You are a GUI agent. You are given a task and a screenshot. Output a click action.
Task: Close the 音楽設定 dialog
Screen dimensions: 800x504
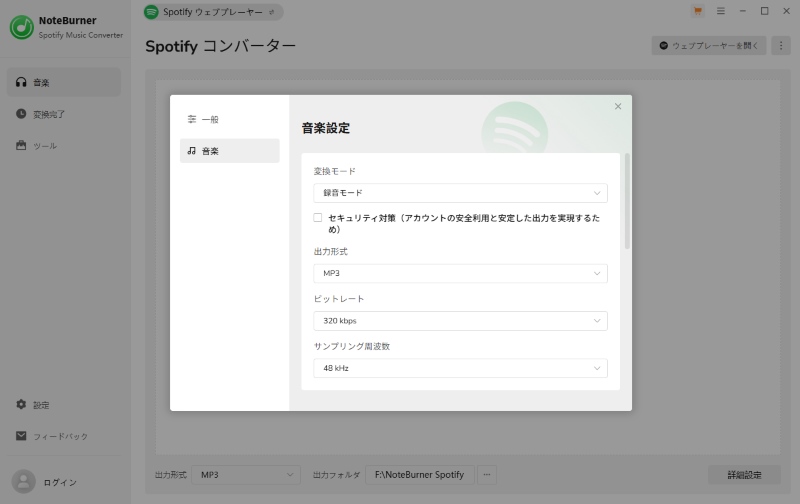click(x=618, y=106)
